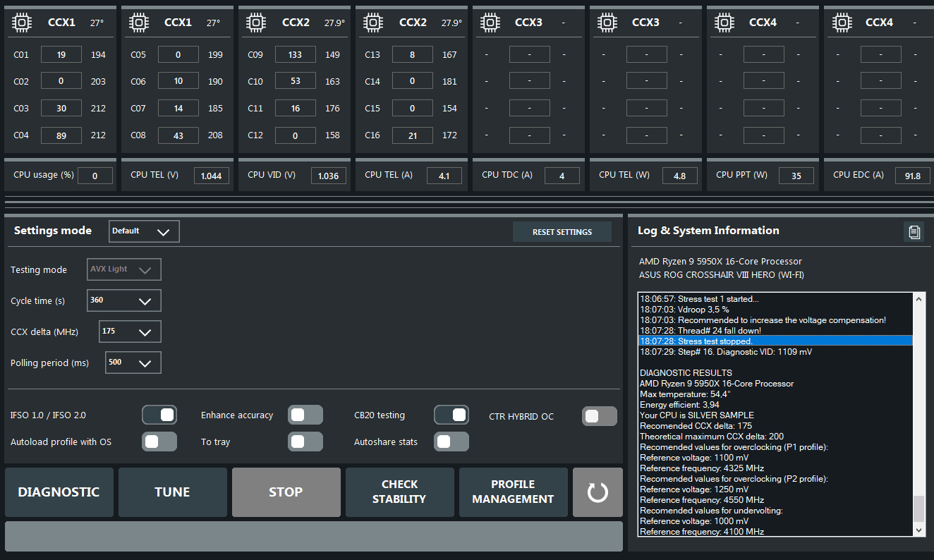The image size is (934, 560).
Task: Click the C16 value field showing 21
Action: 413,135
